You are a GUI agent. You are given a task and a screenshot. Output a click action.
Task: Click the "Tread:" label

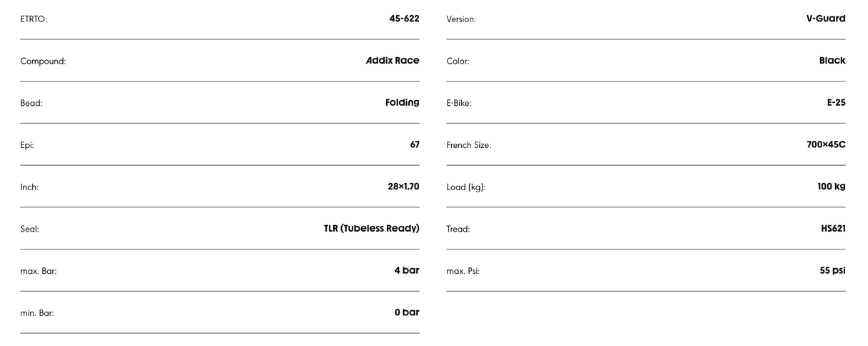[x=458, y=229]
